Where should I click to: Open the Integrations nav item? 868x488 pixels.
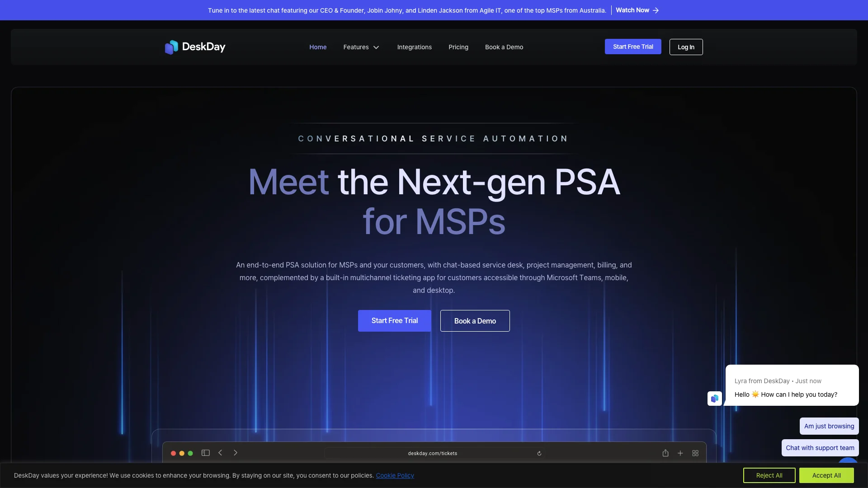[415, 47]
